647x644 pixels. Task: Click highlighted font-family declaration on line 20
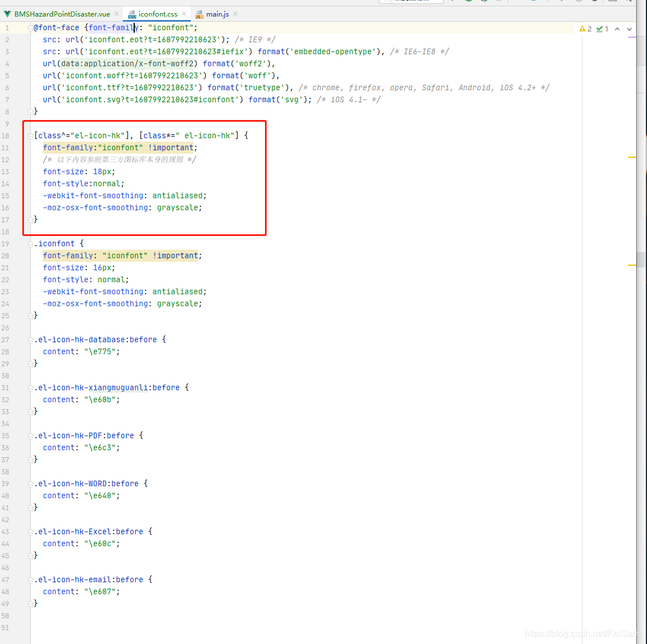[120, 256]
